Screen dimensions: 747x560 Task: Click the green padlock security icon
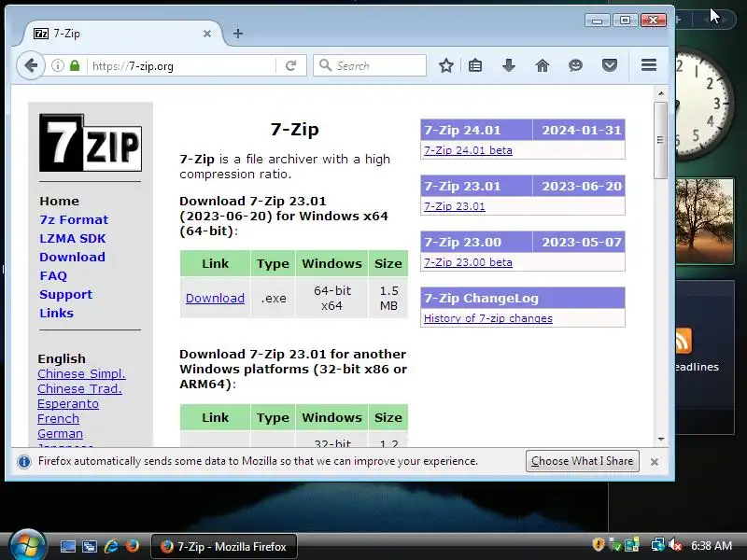[x=75, y=65]
